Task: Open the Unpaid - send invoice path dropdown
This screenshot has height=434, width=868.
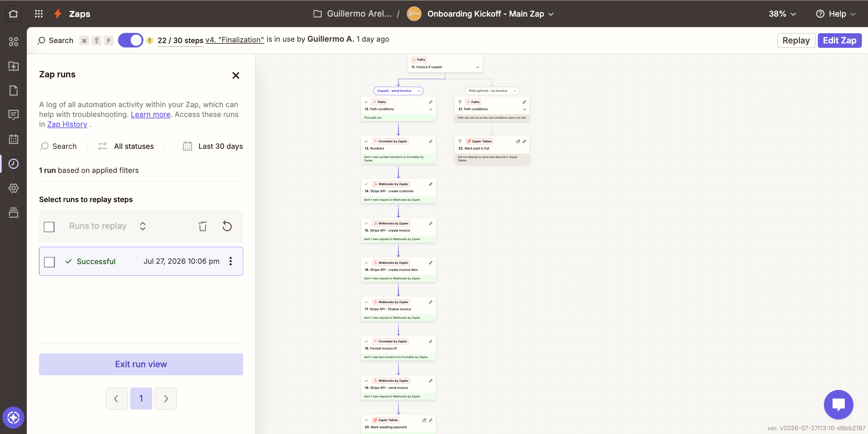Action: (x=398, y=91)
